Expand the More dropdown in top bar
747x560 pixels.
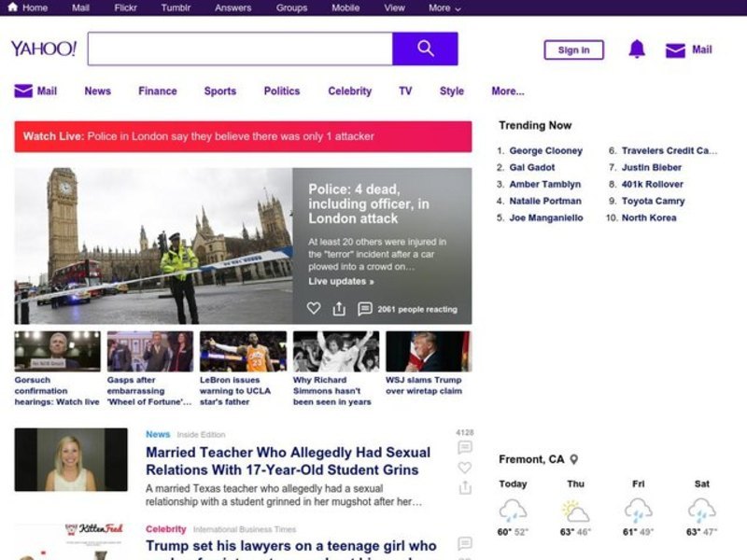point(444,7)
